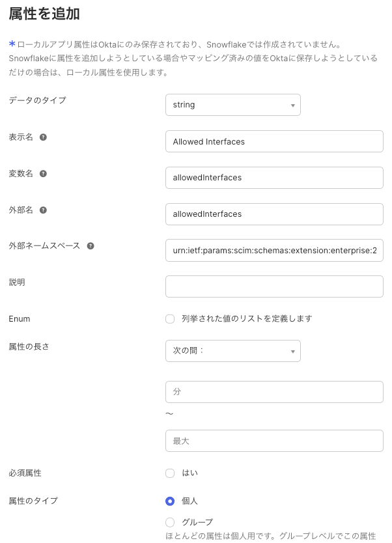Focus the 外部名 text field
The width and height of the screenshot is (392, 543).
pos(274,214)
